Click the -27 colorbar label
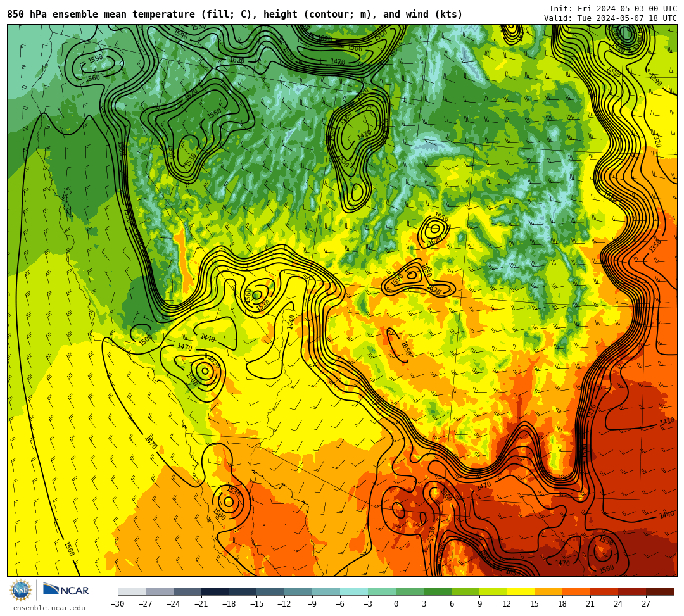Viewport: 684px width, 616px height. pyautogui.click(x=146, y=604)
